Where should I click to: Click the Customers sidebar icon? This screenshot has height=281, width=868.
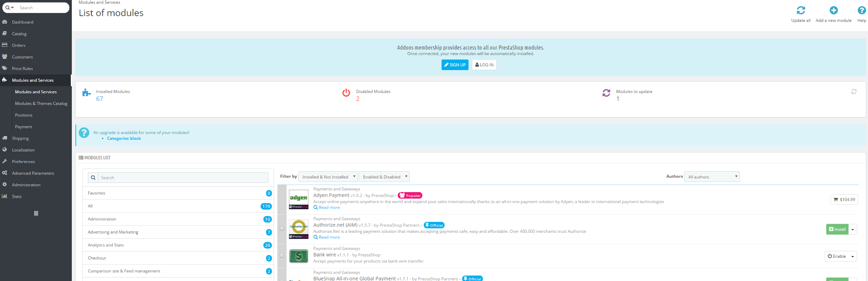5,57
